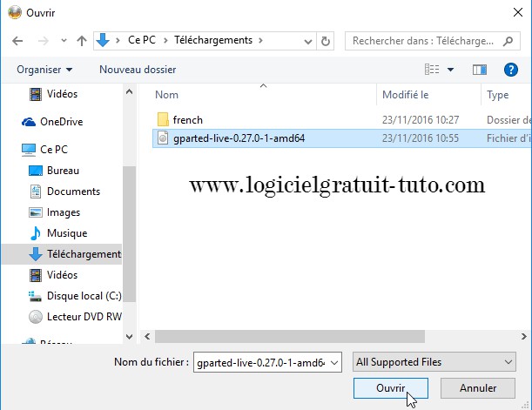Viewport: 532px width, 410px height.
Task: Click the Documents page icon
Action: (x=36, y=192)
